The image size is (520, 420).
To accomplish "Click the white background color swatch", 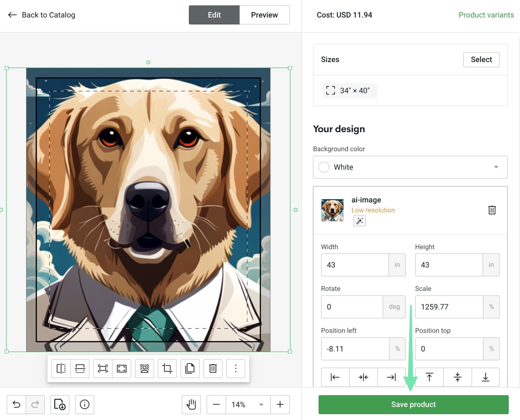I will pos(324,167).
